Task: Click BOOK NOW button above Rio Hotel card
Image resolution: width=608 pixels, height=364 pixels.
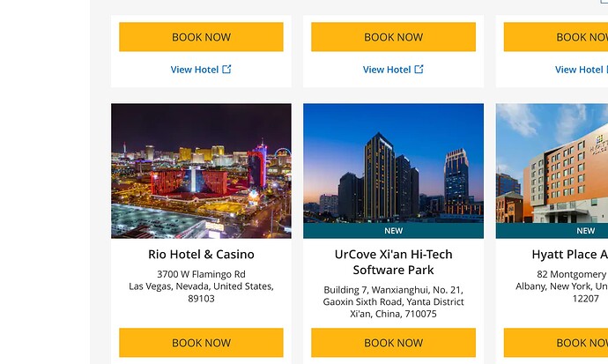Action: 201,37
